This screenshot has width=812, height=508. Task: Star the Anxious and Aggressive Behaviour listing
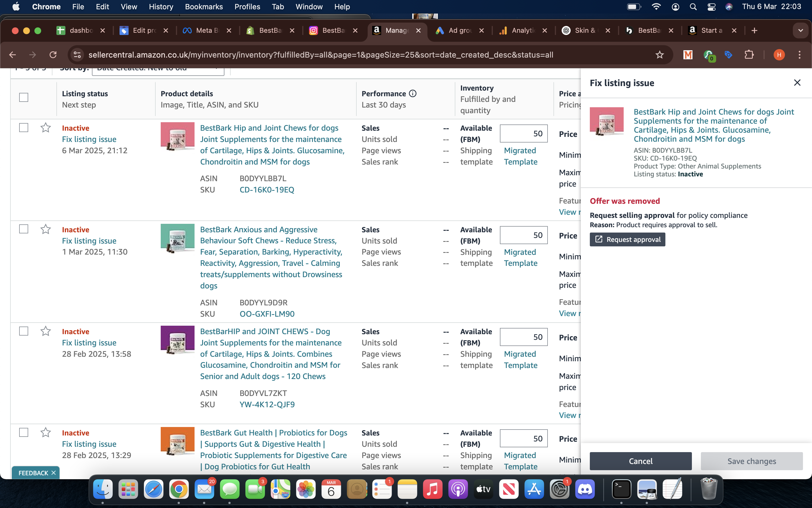pos(46,229)
